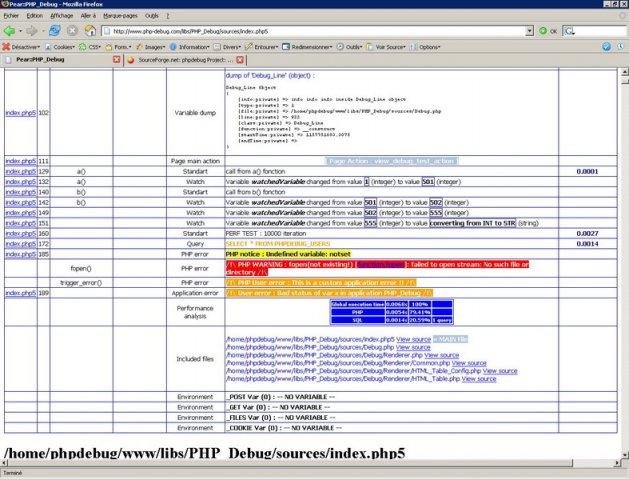Open index.php5 link on line 189 row

[20, 293]
